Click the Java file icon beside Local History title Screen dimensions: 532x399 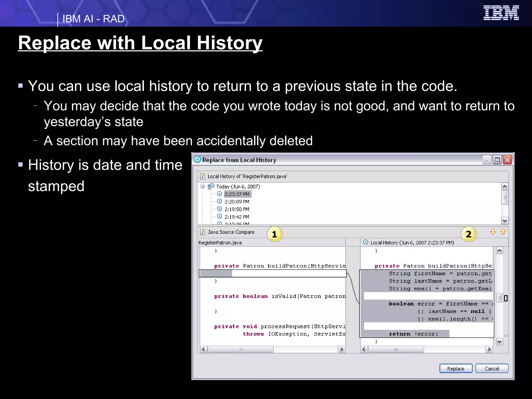[x=203, y=176]
